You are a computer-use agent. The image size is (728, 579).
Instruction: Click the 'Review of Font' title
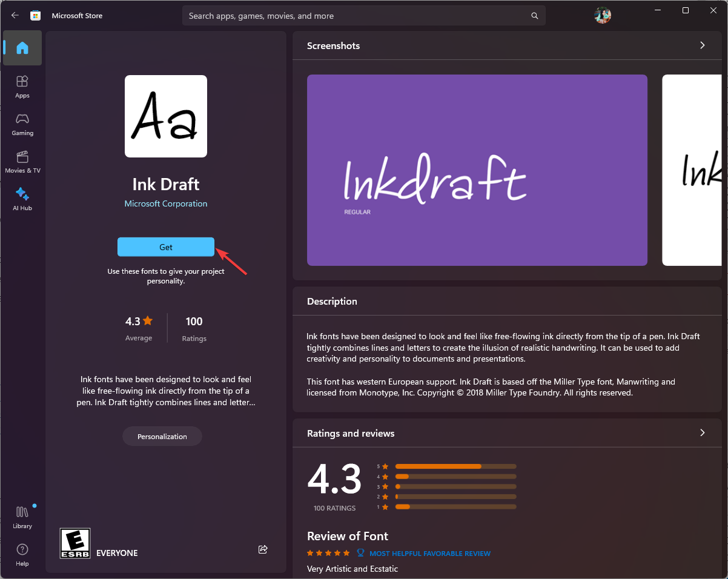pyautogui.click(x=348, y=536)
